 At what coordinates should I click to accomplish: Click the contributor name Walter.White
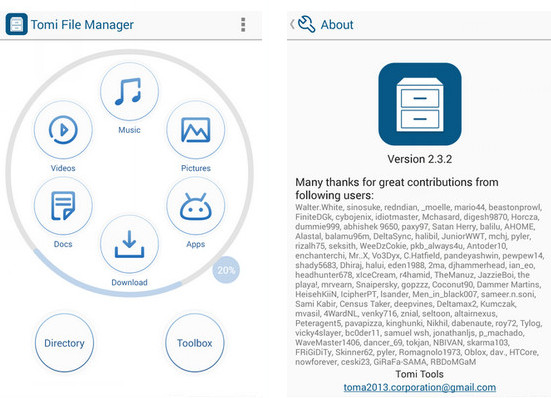(319, 207)
